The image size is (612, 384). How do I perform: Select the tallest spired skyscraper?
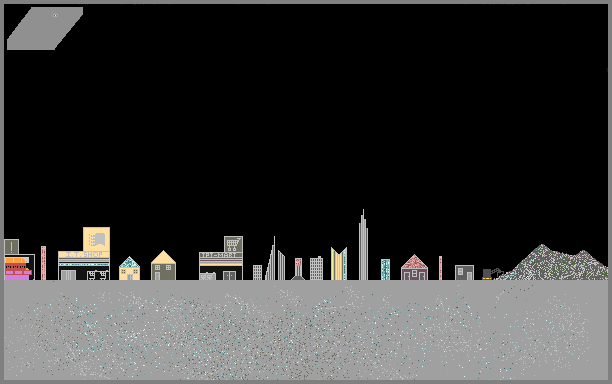point(363,245)
